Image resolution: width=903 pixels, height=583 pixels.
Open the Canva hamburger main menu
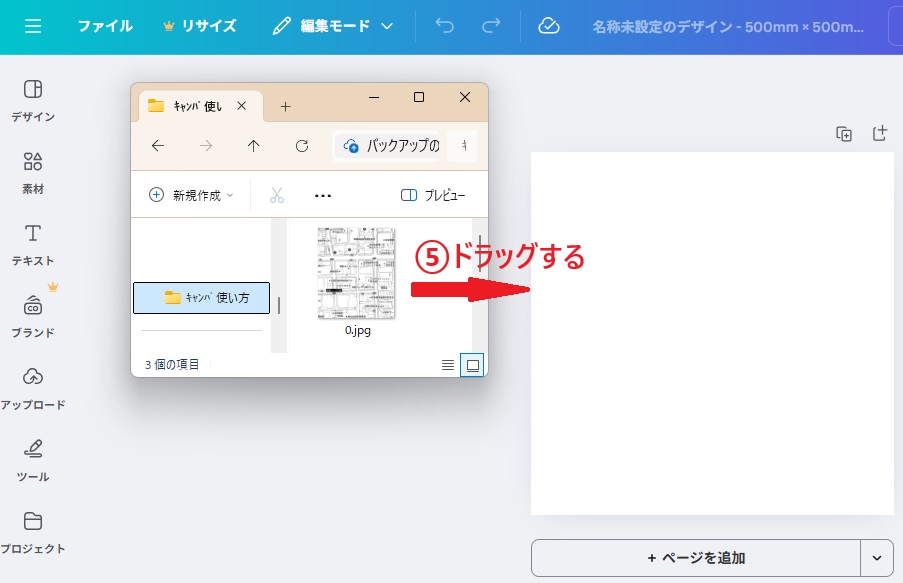coord(33,26)
